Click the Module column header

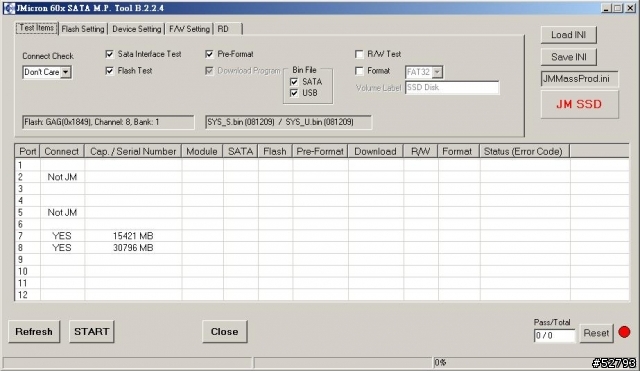coord(202,151)
